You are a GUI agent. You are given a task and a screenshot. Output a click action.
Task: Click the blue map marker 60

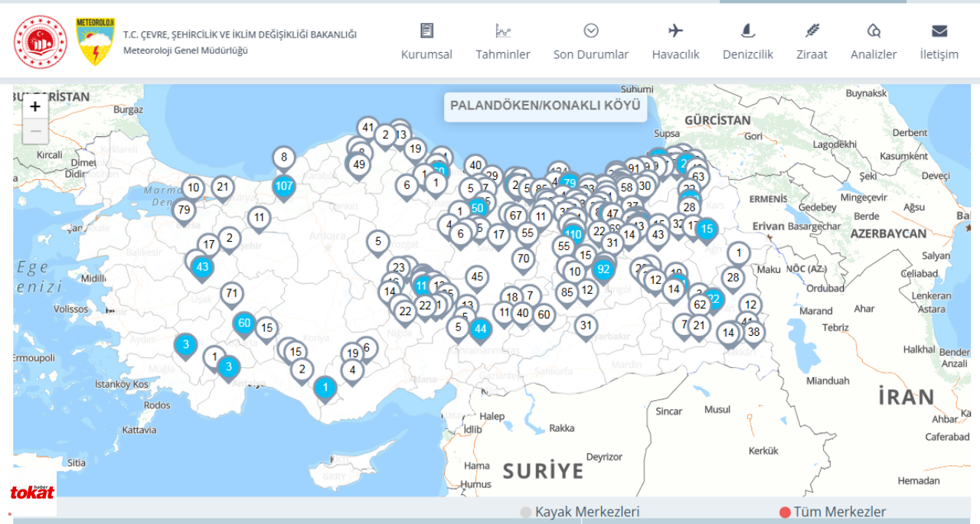coord(244,324)
